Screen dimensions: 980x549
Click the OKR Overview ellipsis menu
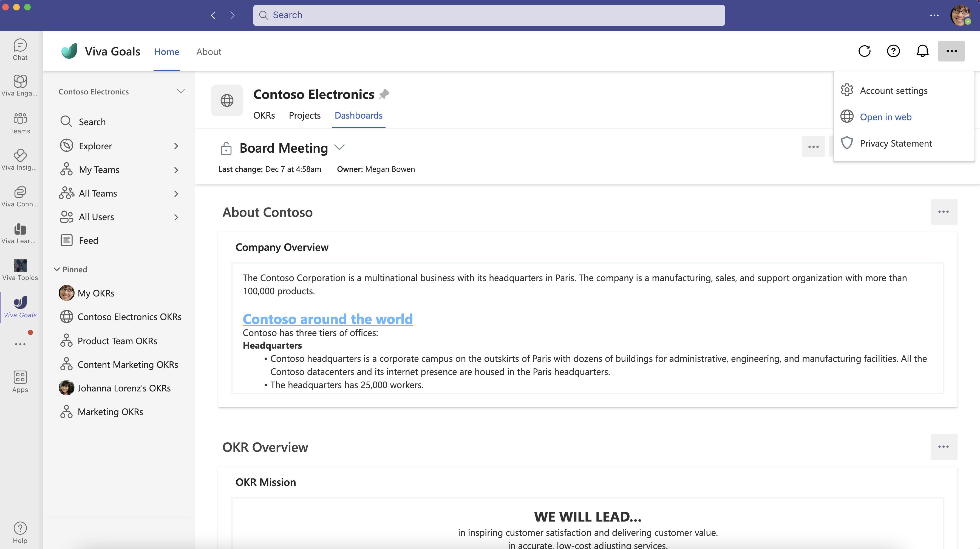pyautogui.click(x=944, y=447)
